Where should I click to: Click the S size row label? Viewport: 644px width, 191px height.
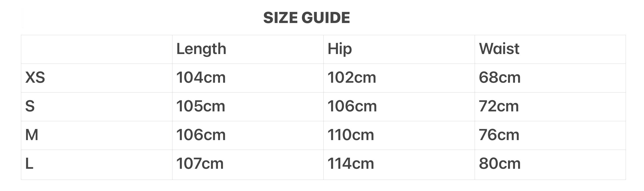(30, 106)
